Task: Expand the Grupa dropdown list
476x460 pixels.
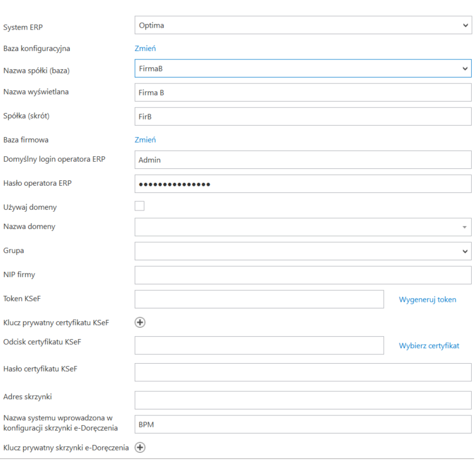Action: (303, 251)
